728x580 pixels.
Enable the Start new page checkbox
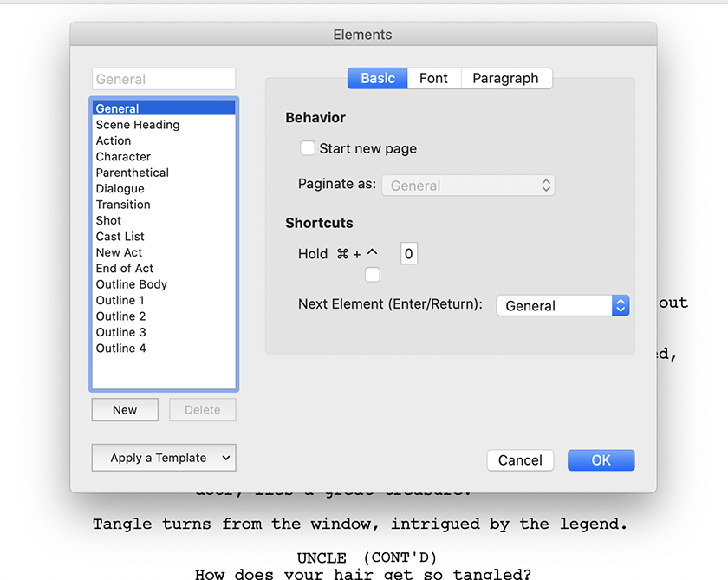pos(308,148)
